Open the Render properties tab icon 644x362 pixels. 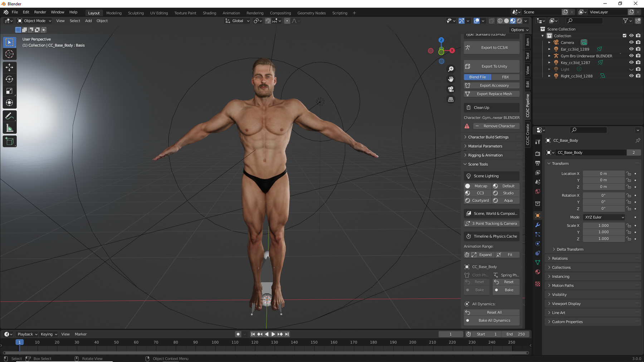537,154
